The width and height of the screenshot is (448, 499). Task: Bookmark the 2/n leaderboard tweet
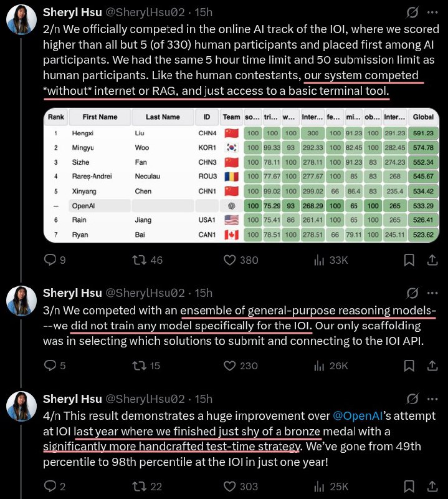click(409, 259)
